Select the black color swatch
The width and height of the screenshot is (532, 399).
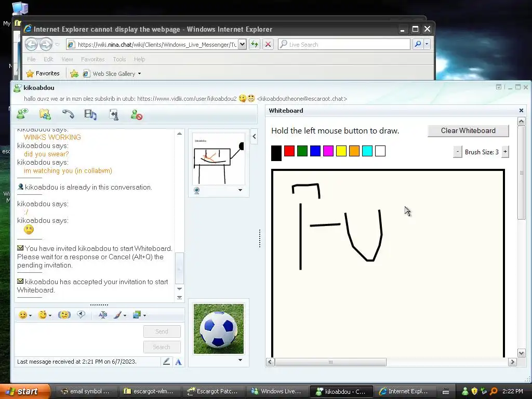[276, 153]
